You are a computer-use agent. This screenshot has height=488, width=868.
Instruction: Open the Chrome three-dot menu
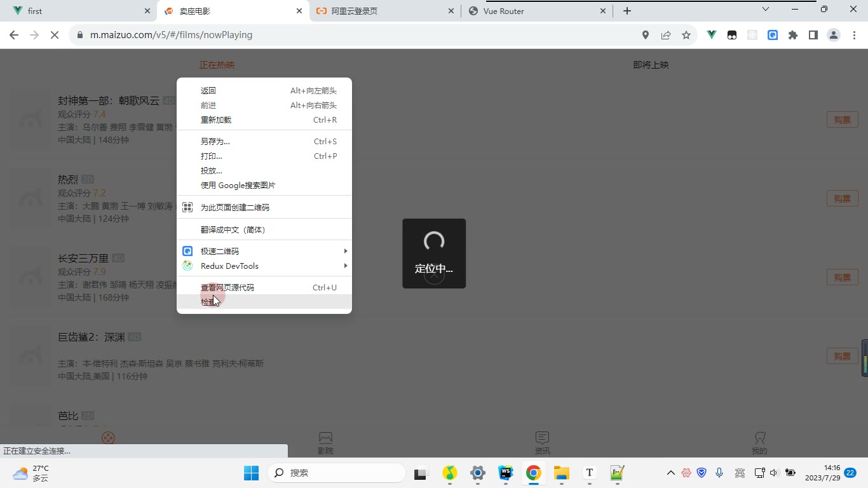(x=854, y=36)
